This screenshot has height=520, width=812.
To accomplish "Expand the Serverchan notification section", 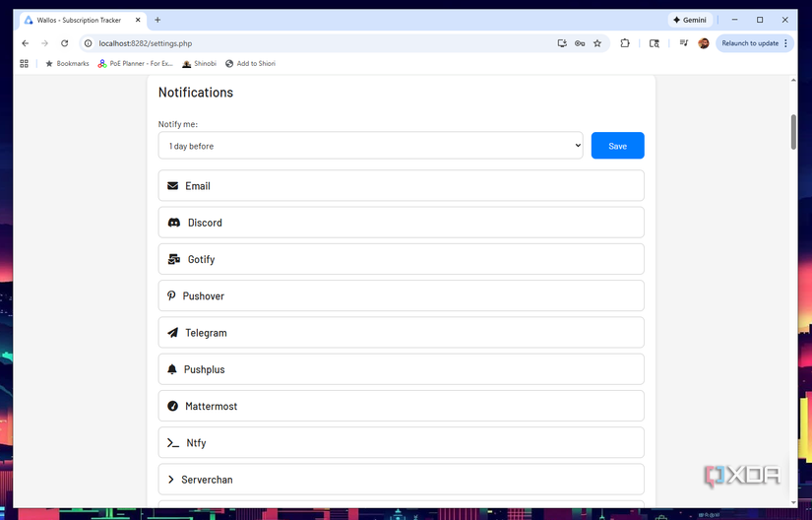I will (401, 480).
